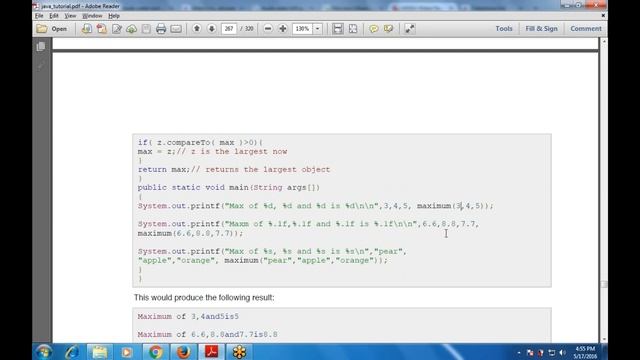Go to previous page with up arrow
This screenshot has height=360, width=640.
pyautogui.click(x=197, y=29)
